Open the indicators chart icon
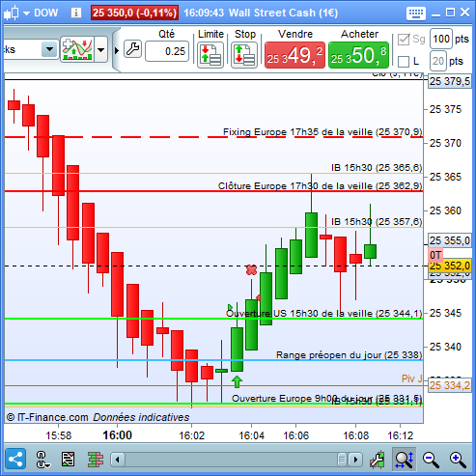 click(77, 49)
